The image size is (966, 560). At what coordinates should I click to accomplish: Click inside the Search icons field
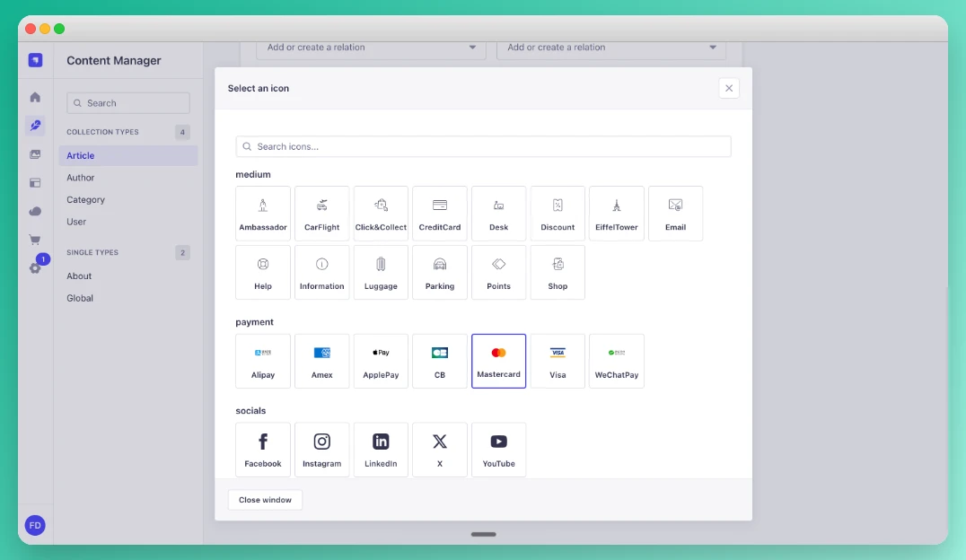point(484,145)
